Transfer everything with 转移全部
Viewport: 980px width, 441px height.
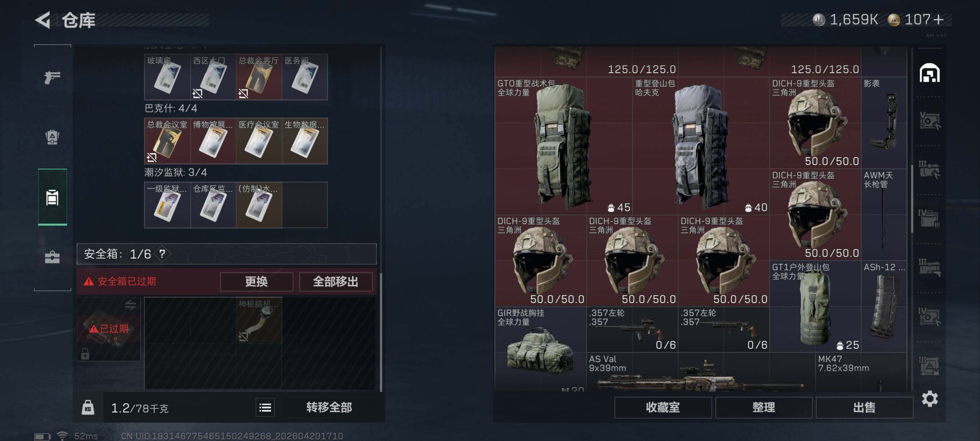329,407
